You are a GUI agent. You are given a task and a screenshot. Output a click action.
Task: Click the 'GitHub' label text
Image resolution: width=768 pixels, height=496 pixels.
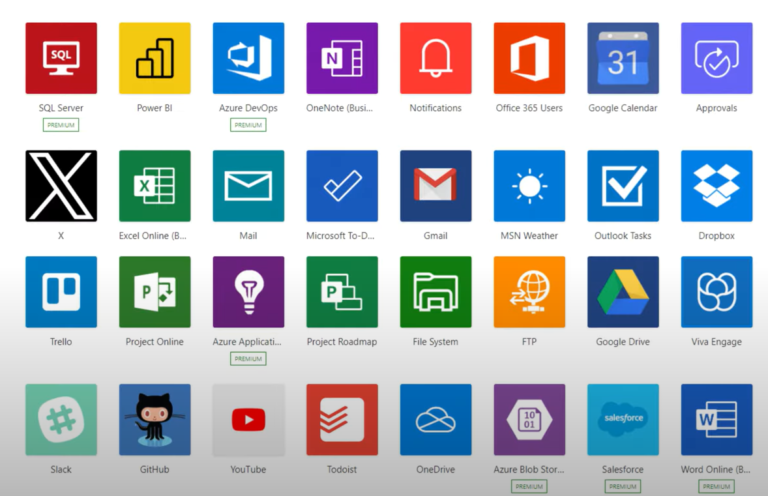point(155,469)
